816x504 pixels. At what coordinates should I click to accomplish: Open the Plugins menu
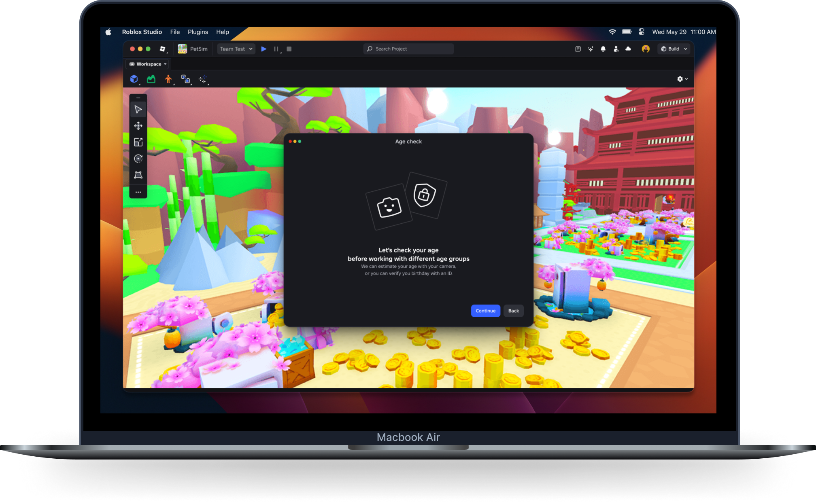click(x=198, y=32)
